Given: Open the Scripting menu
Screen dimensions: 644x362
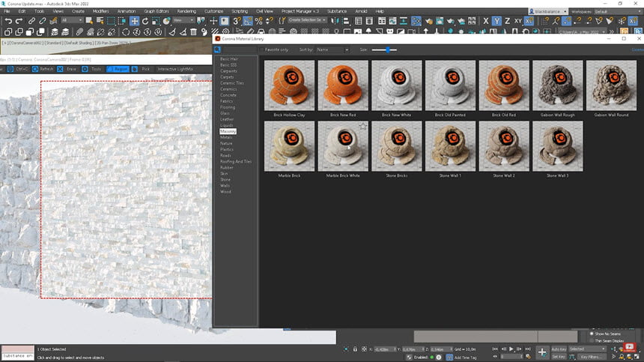Looking at the screenshot, I should 240,11.
